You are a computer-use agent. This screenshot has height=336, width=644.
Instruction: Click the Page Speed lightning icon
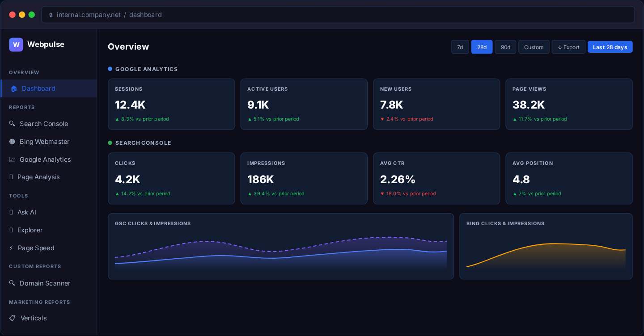click(x=11, y=248)
